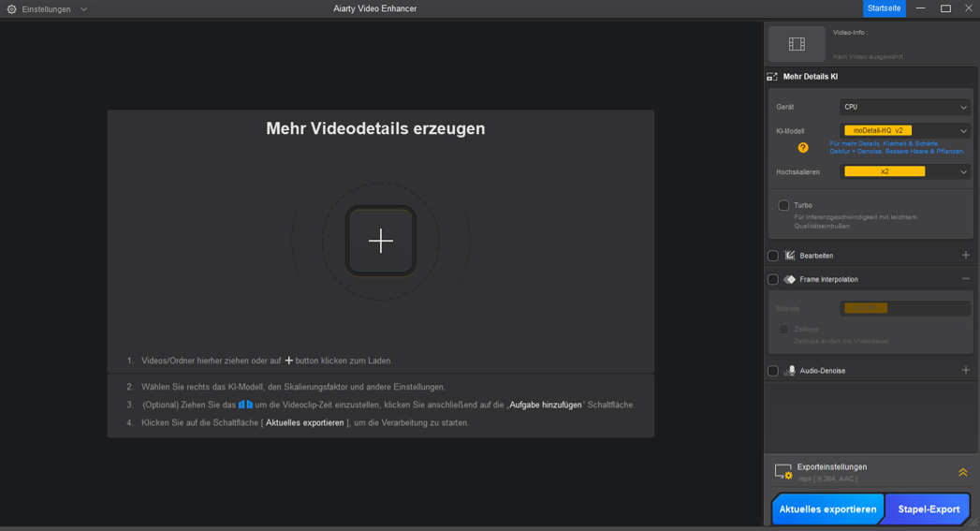Viewport: 980px width, 531px height.
Task: Go to Startseite
Action: [884, 8]
